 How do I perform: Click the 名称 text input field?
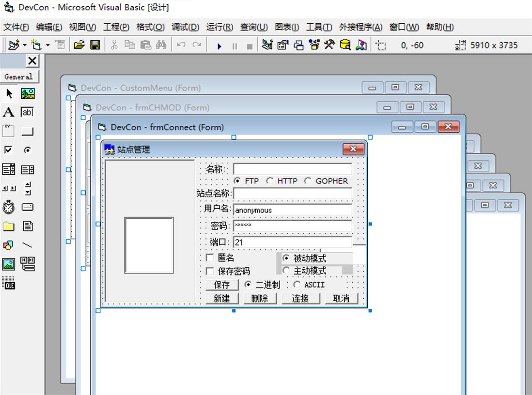point(293,169)
